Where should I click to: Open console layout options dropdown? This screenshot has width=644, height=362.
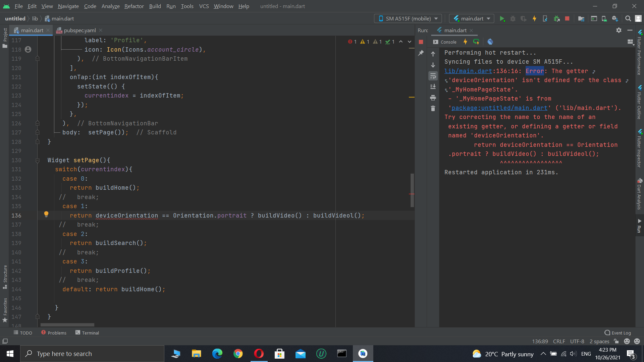[x=630, y=42]
